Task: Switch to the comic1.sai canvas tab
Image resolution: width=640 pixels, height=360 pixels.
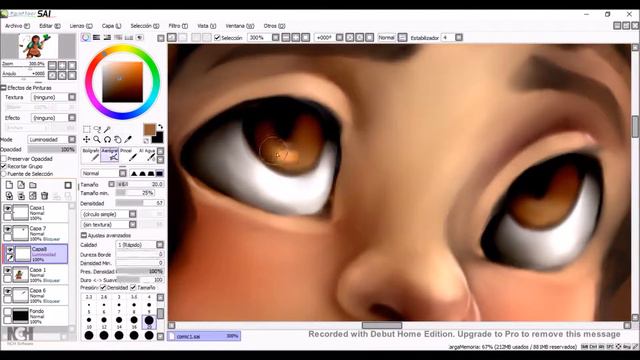Action: [204, 336]
